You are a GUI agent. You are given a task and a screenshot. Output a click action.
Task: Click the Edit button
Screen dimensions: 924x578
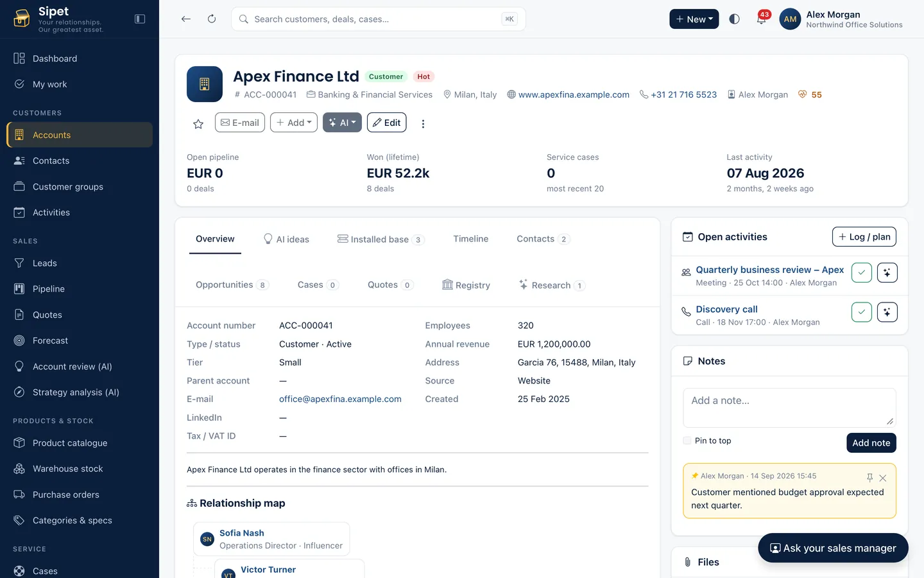[x=387, y=123]
